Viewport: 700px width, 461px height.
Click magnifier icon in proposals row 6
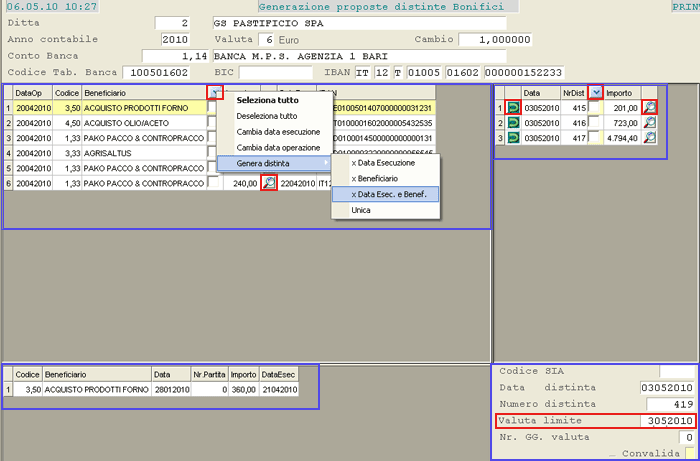tap(268, 183)
